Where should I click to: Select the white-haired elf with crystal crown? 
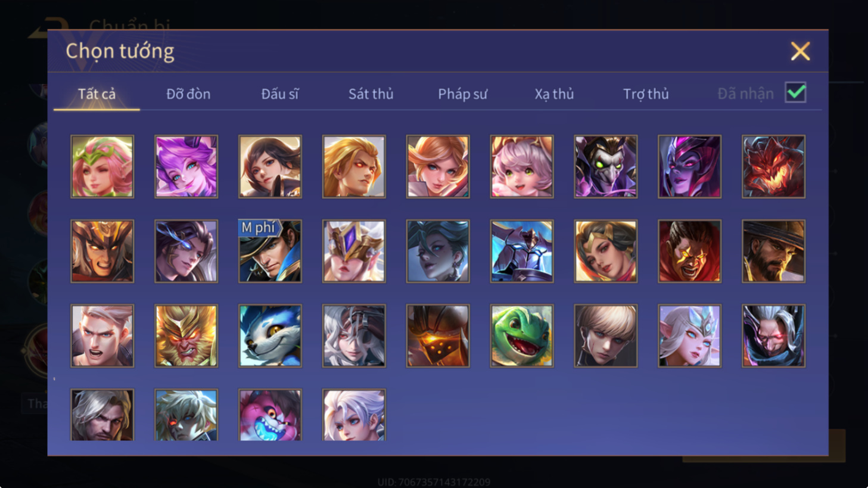pyautogui.click(x=689, y=335)
